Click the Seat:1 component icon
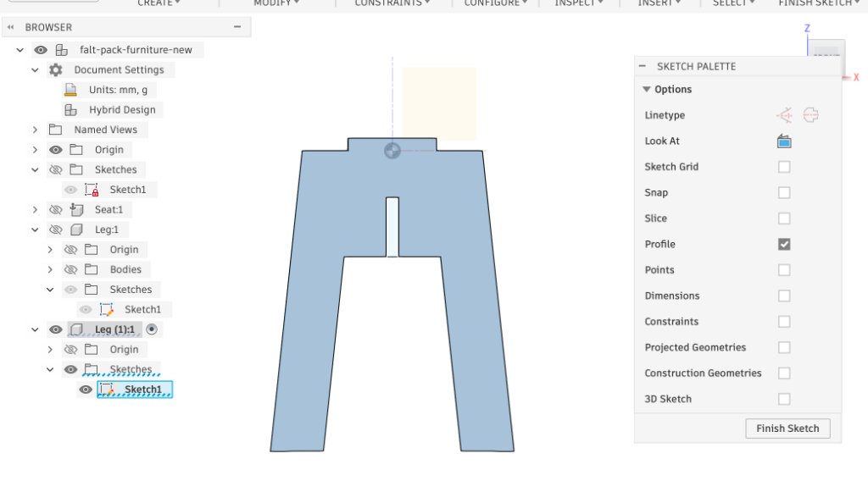The image size is (868, 481). click(76, 209)
